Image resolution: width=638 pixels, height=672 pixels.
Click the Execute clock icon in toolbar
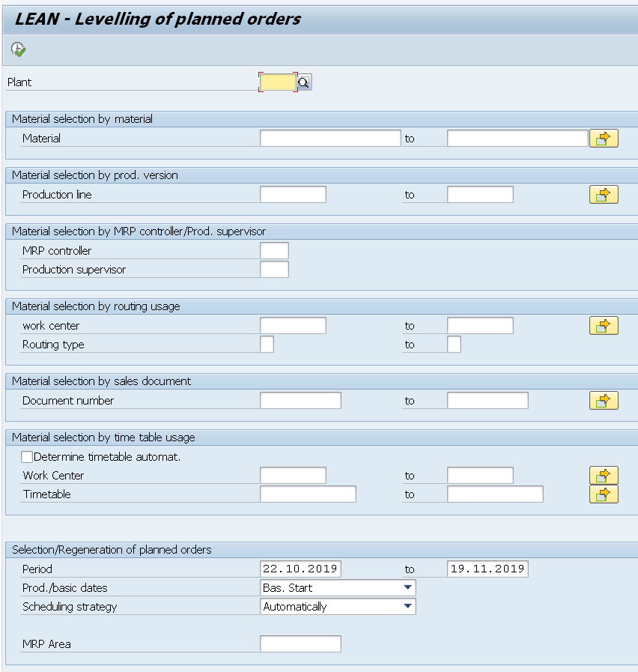coord(19,50)
